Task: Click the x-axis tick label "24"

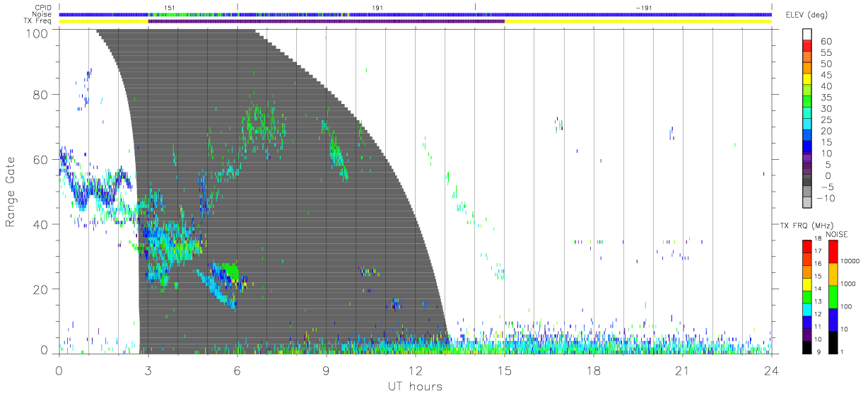Action: 771,371
